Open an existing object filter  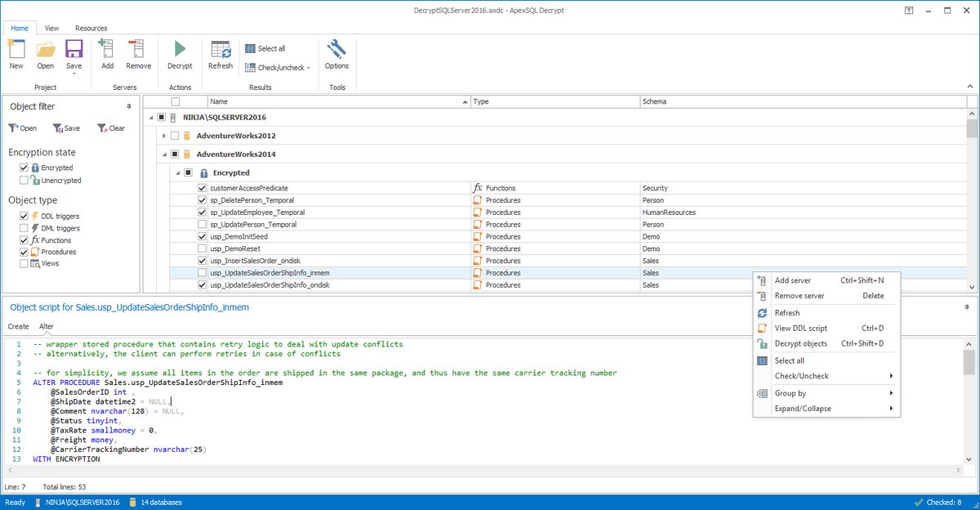[x=22, y=128]
